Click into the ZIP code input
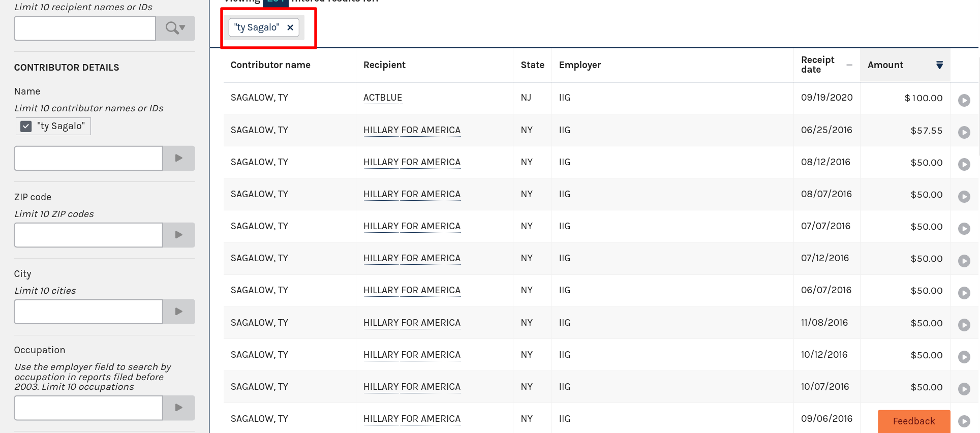Screen dimensions: 980x433 (x=88, y=235)
